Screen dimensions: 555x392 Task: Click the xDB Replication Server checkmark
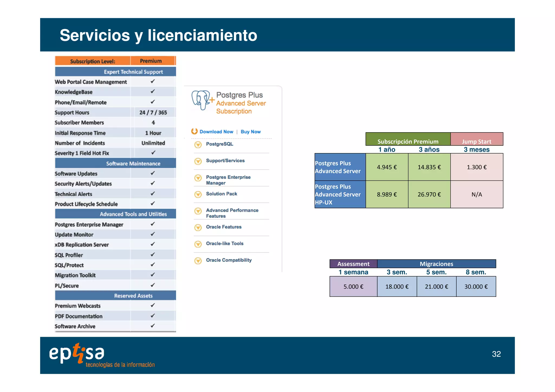[153, 244]
